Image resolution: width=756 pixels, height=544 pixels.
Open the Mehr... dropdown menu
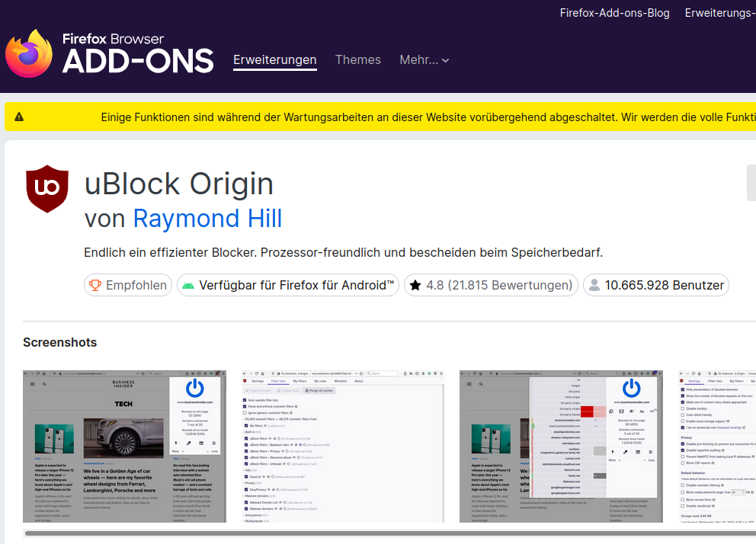tap(424, 59)
